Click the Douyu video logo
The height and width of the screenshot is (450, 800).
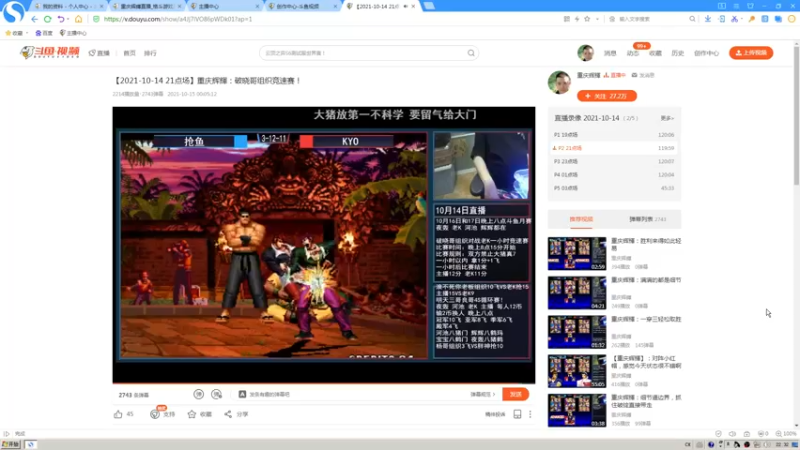click(49, 52)
